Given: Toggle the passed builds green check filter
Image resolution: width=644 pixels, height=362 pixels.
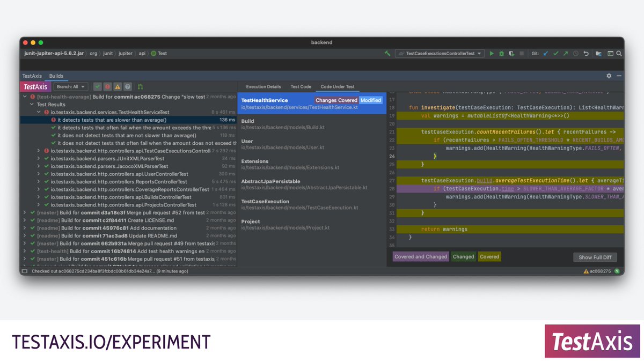Looking at the screenshot, I should tap(98, 86).
